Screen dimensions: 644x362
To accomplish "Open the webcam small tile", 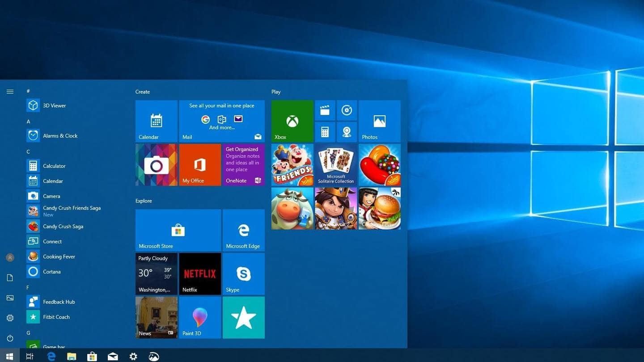I will pyautogui.click(x=347, y=132).
